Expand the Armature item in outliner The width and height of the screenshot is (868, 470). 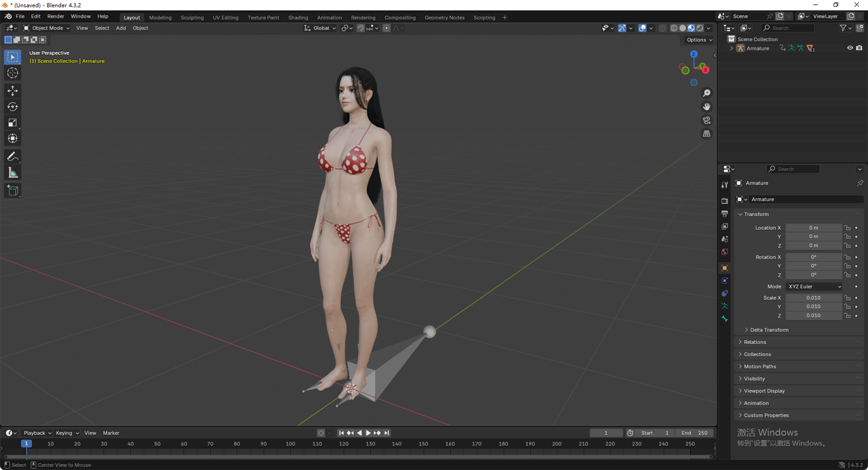(x=731, y=48)
